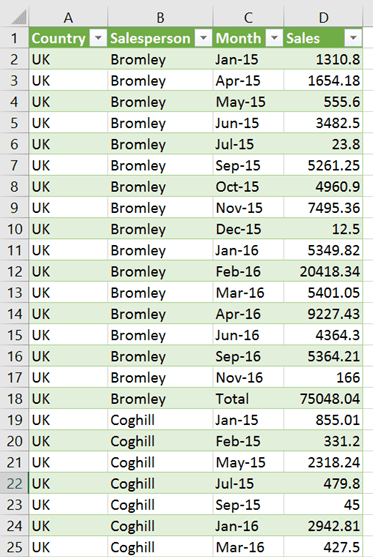Click the Jul-15 cell for Coghill

tap(248, 483)
